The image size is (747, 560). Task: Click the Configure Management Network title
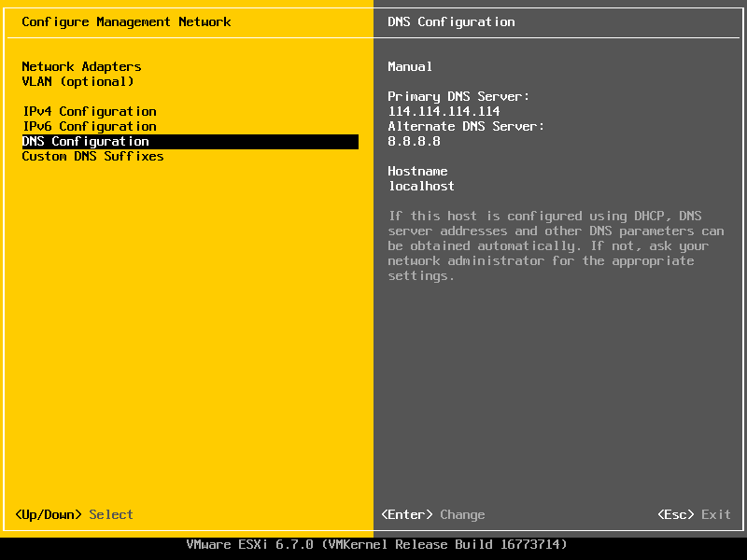(126, 21)
